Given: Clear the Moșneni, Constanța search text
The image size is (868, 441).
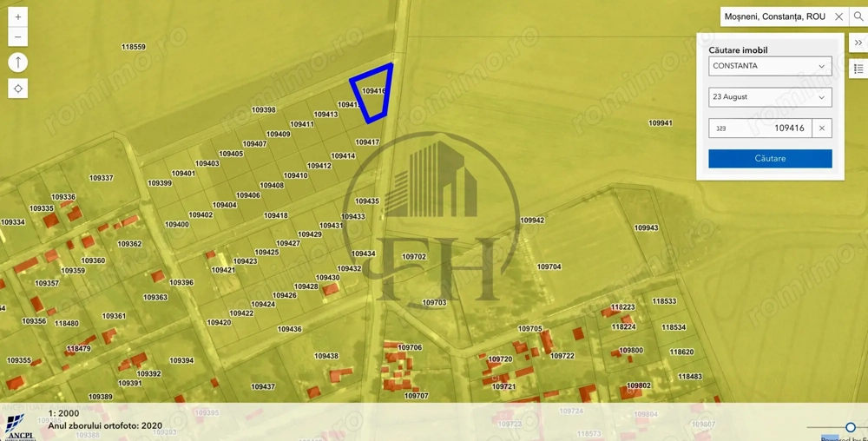Looking at the screenshot, I should point(838,16).
